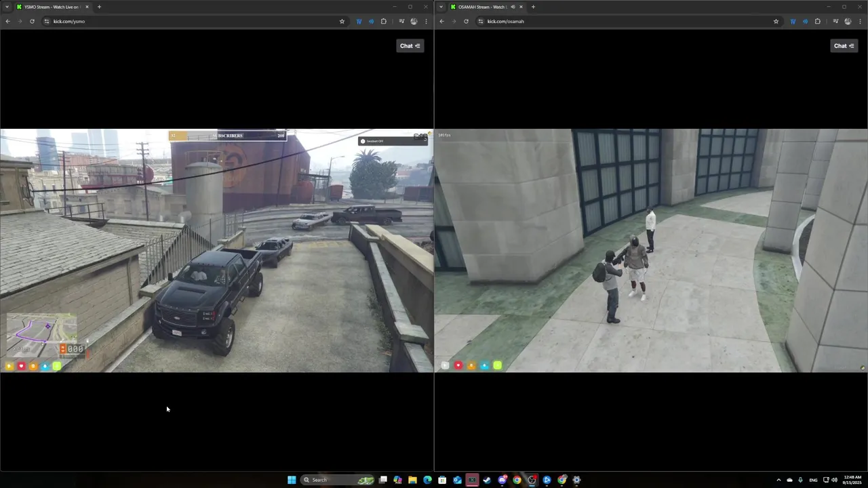Open tab search dropdown in YSMO window

coord(7,7)
